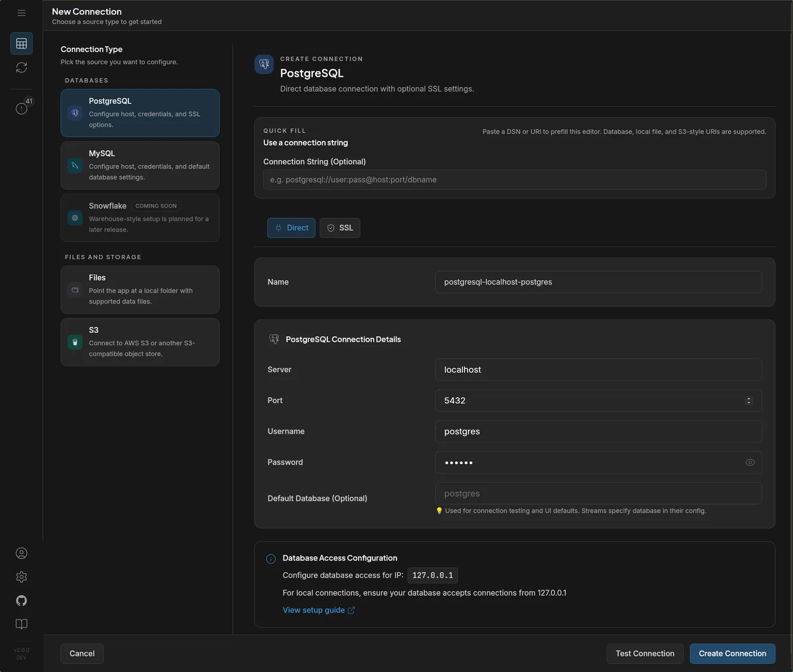Click the 'Use a connection string' label
This screenshot has width=793, height=672.
pos(306,143)
